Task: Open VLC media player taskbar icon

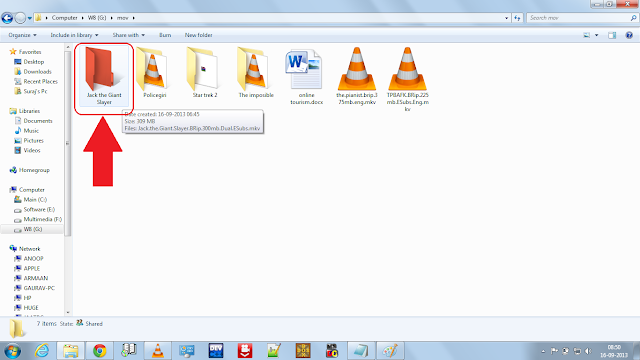Action: click(x=158, y=351)
